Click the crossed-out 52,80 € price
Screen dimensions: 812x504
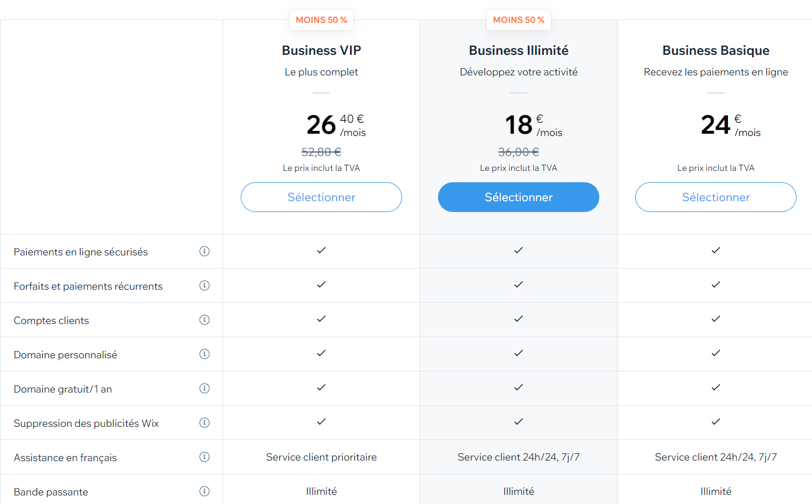click(321, 152)
